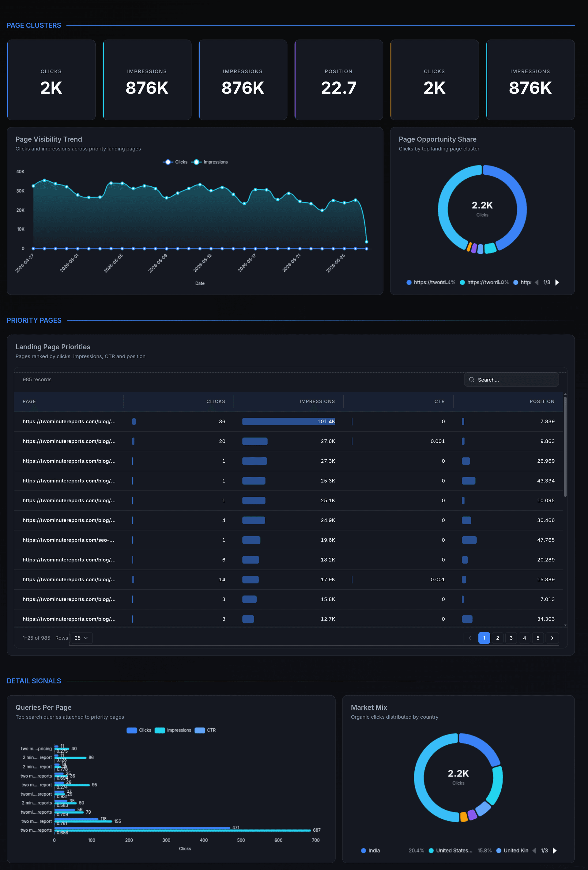
Task: Select the POSITION 22.7 metric card
Action: click(338, 80)
